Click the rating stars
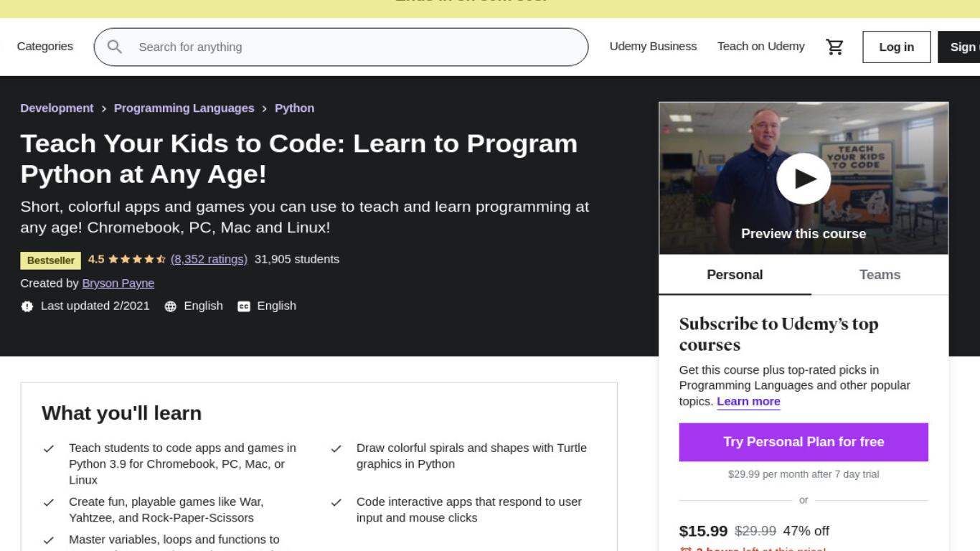 click(x=137, y=259)
